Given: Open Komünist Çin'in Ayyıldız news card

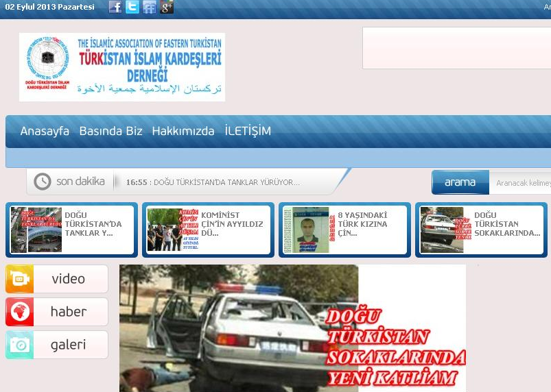Looking at the screenshot, I should (x=163, y=230).
